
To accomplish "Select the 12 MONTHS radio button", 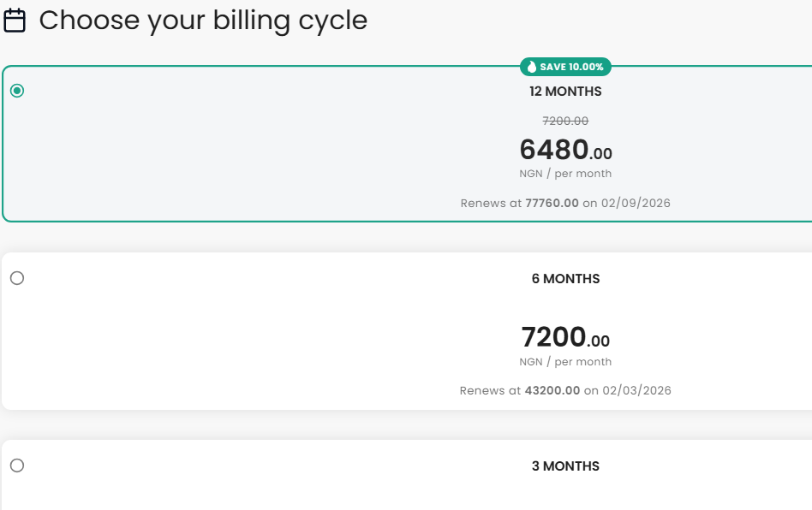I will 19,89.
